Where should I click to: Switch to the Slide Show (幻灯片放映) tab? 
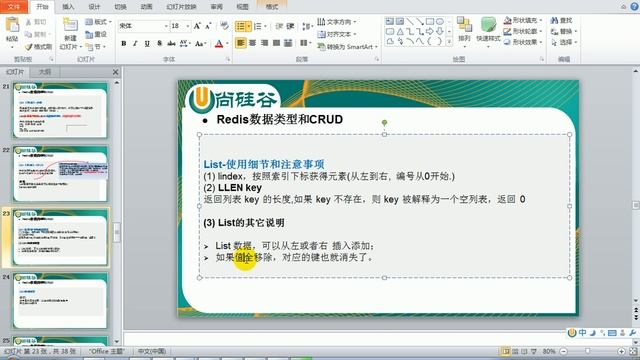182,7
